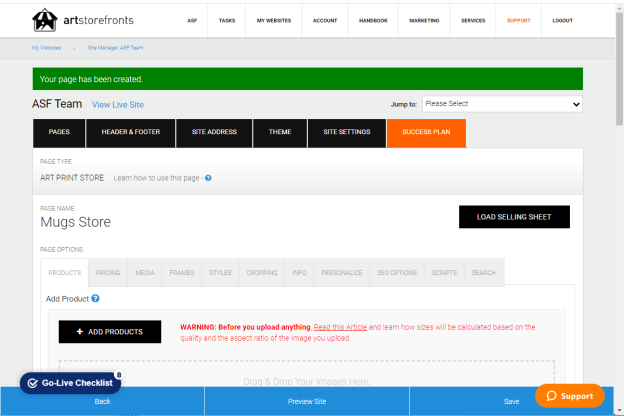The height and width of the screenshot is (416, 624).
Task: Click the 'ART PRINT STORE' page type text
Action: coord(72,178)
